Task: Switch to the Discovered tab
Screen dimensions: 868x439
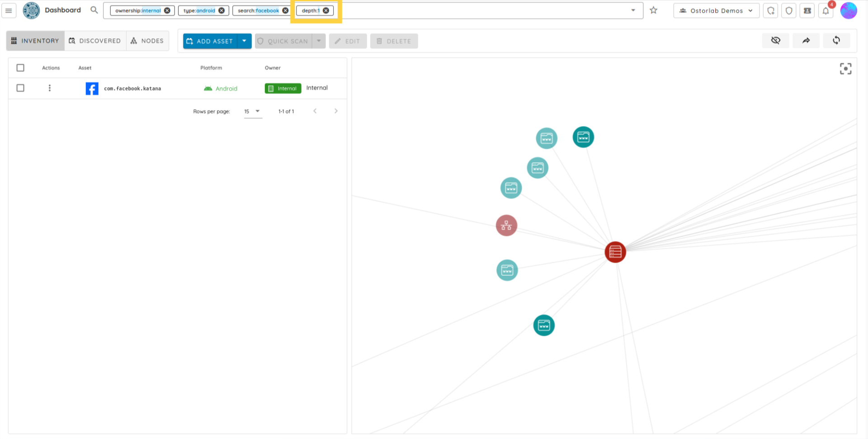Action: 95,41
